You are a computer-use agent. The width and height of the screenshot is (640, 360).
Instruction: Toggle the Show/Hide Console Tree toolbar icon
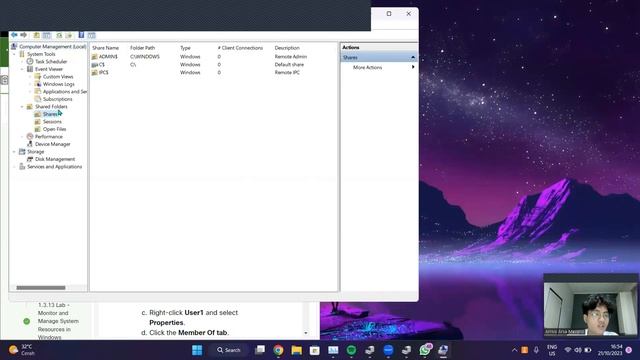[47, 35]
